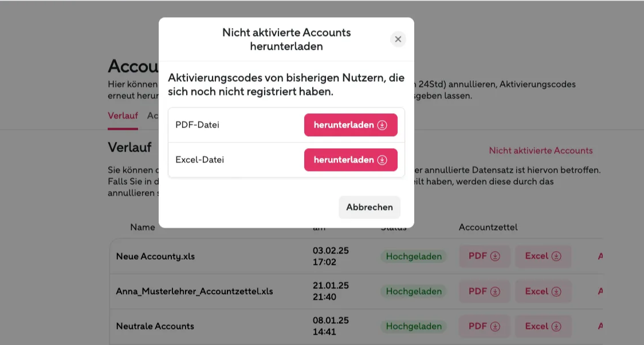Download the PDF-Datei activation codes
644x345 pixels.
(350, 125)
